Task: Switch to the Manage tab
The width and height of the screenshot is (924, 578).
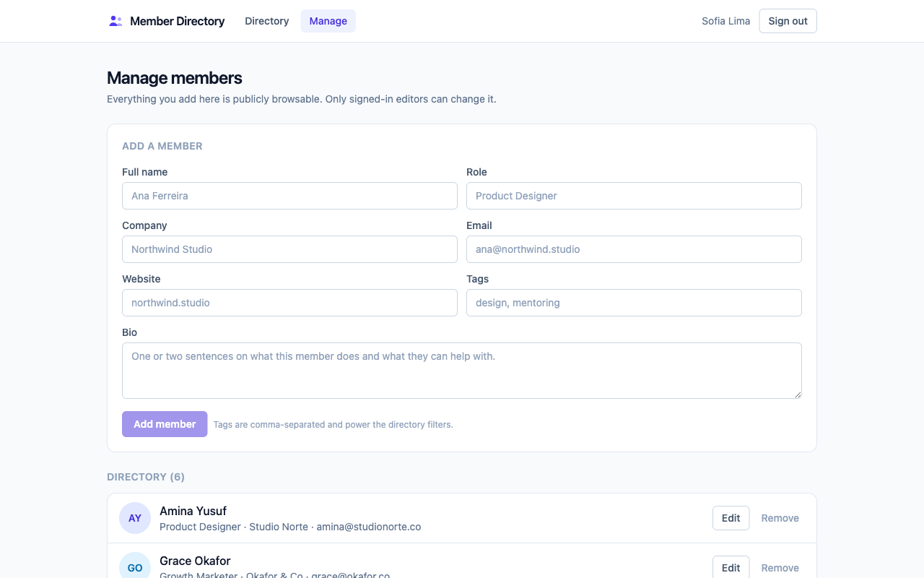Action: (x=328, y=21)
